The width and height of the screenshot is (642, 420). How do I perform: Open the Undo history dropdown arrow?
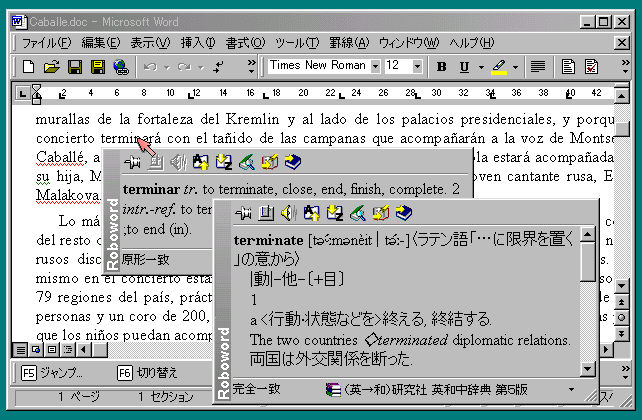(x=167, y=67)
